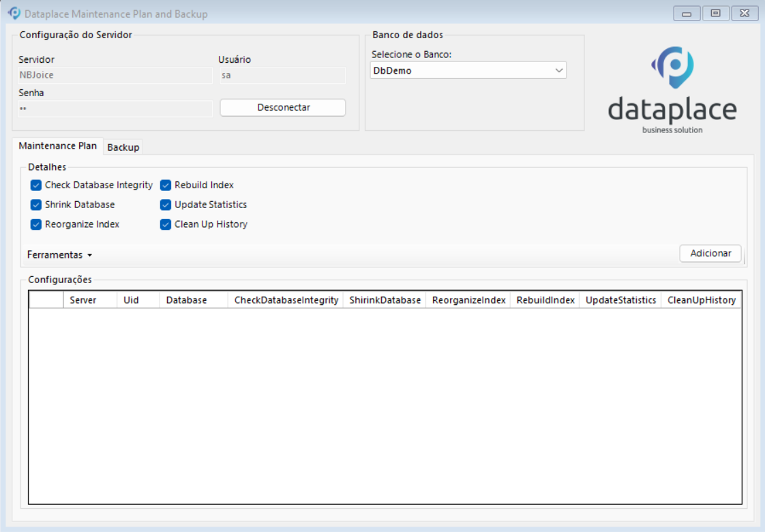Viewport: 765px width, 532px height.
Task: Click the dataplace business solution logo
Action: pyautogui.click(x=672, y=90)
